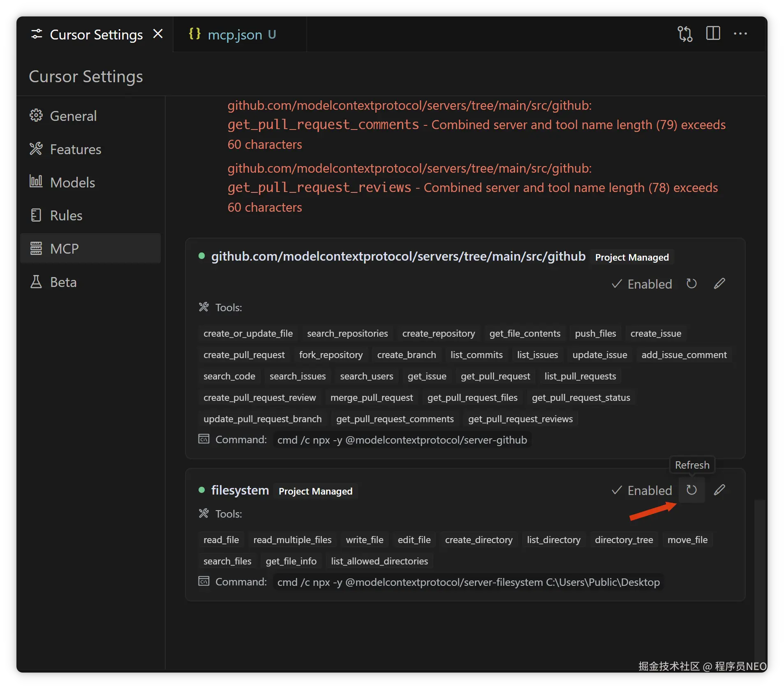The image size is (784, 689).
Task: Show the Beta settings section
Action: click(x=63, y=282)
